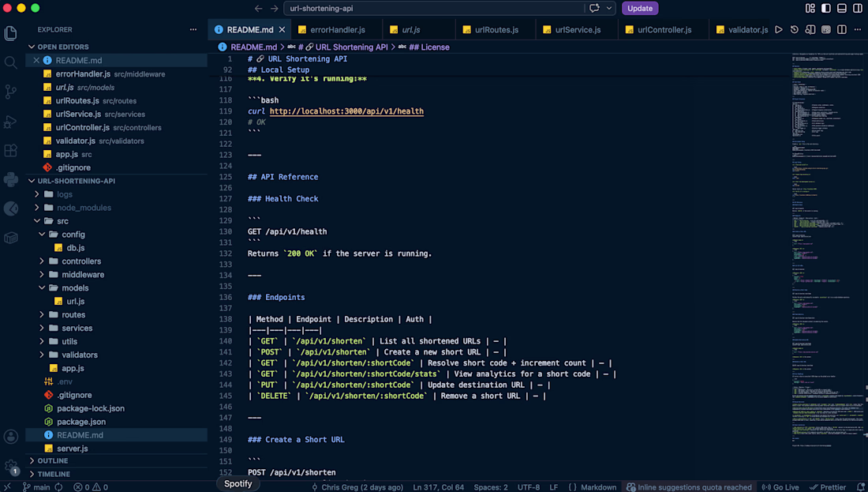
Task: Open the remote window indicator in status bar
Action: click(7, 487)
